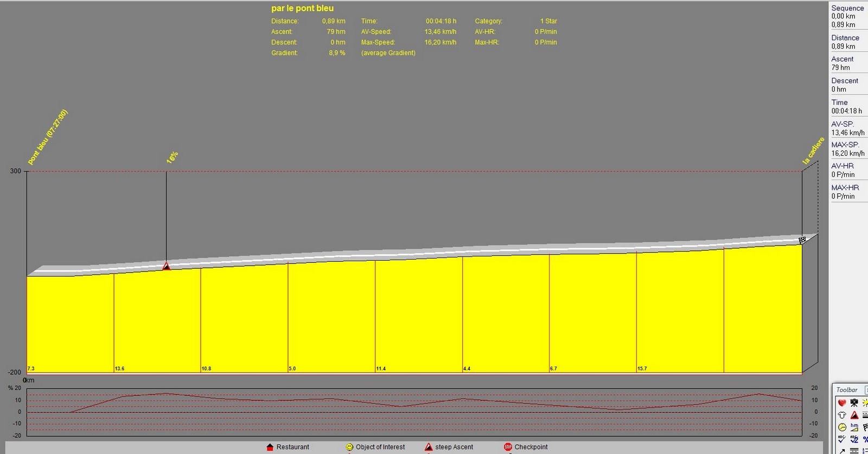The image size is (868, 454).
Task: Click the '13.6' segment gradient value
Action: click(x=119, y=369)
